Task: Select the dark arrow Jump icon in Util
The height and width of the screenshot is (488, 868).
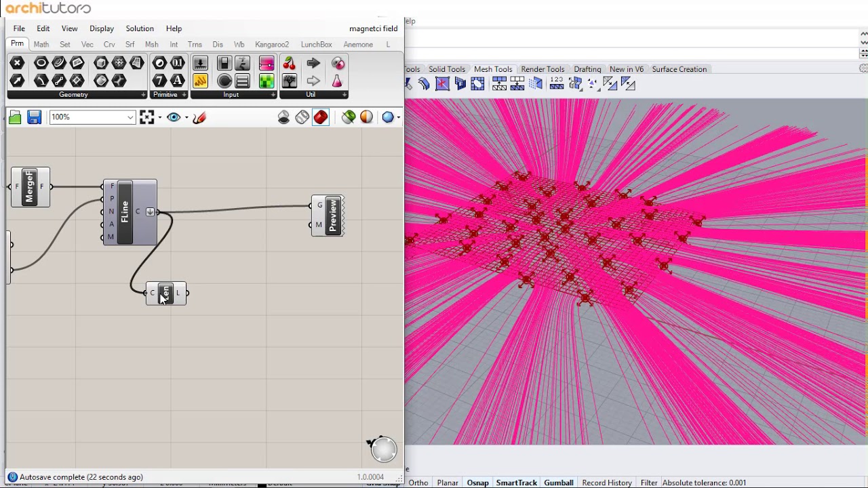Action: pyautogui.click(x=313, y=63)
